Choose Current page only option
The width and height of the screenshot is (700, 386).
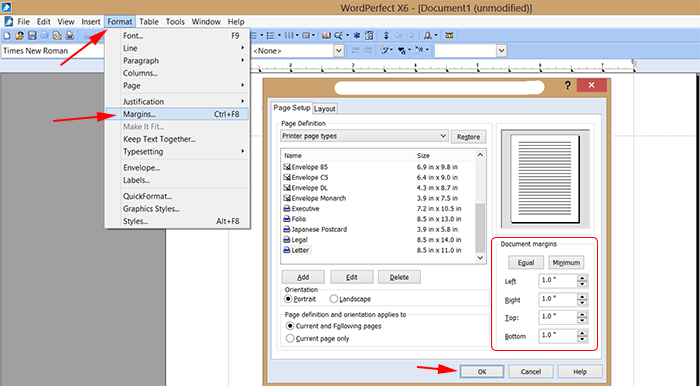290,339
